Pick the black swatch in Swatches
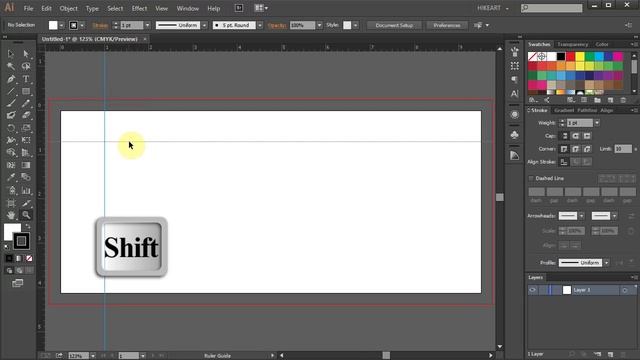Viewport: 640px width, 360px height. click(561, 56)
